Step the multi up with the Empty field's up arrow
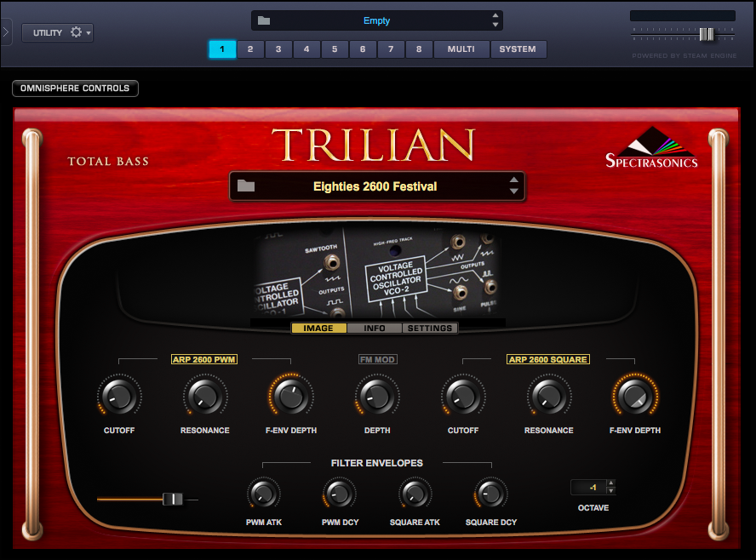Image resolution: width=756 pixels, height=560 pixels. [495, 16]
